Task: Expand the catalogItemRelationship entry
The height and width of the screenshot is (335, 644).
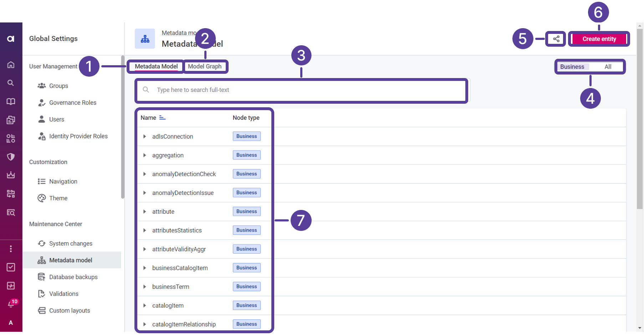Action: point(144,324)
